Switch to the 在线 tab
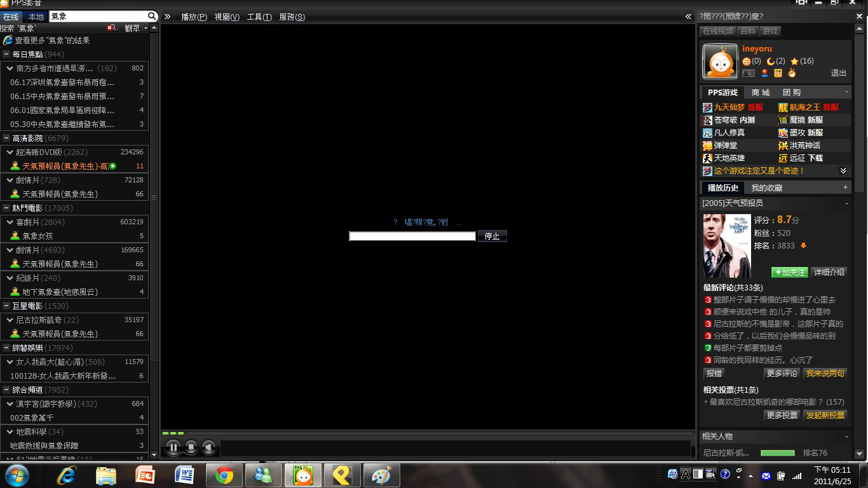Screen dimensions: 868x488 11,17
